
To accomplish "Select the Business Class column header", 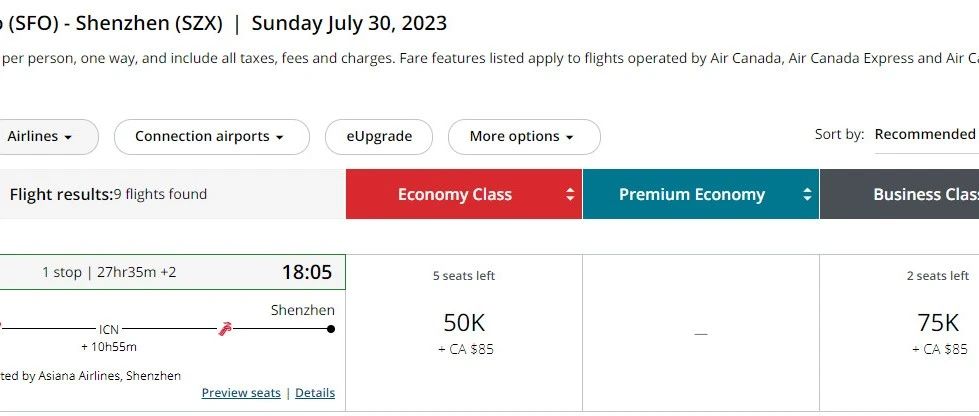I will pos(899,194).
